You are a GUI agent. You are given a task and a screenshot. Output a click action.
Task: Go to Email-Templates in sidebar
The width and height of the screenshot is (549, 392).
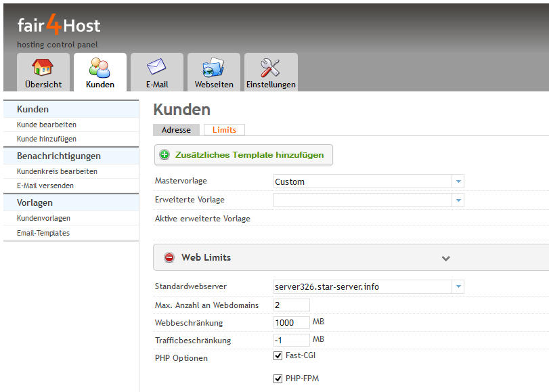tap(43, 233)
